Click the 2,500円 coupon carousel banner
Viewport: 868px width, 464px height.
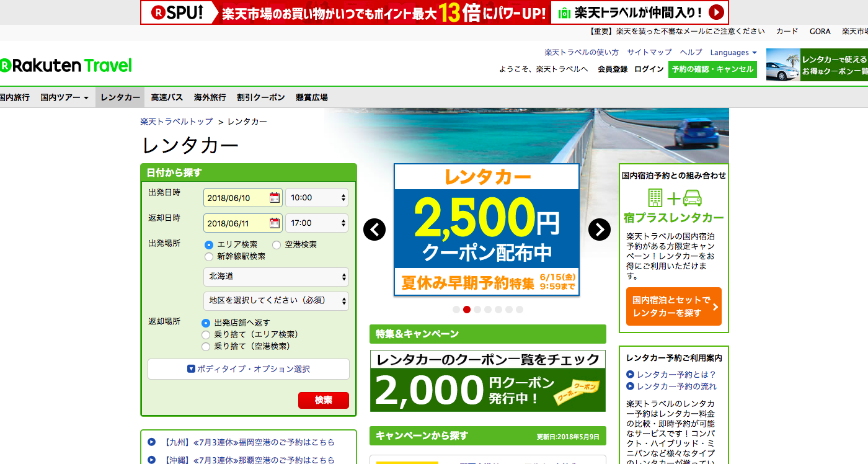tap(487, 230)
